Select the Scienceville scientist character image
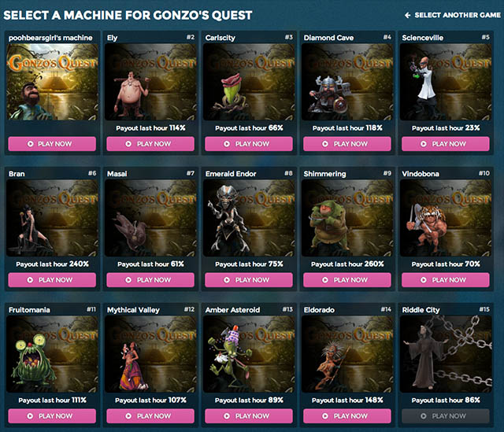Viewport: 504px width, 432px height. pyautogui.click(x=446, y=82)
